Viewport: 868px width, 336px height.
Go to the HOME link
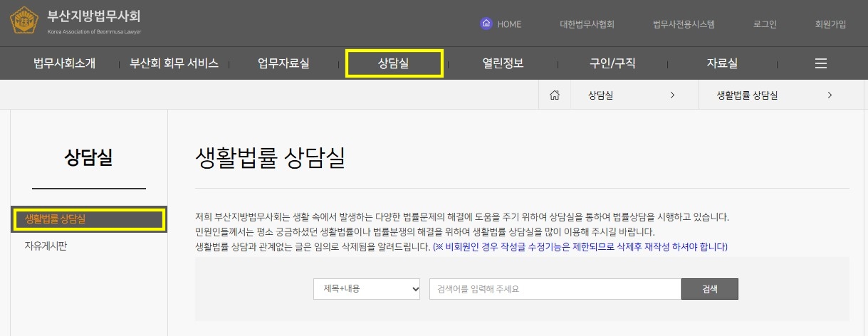coord(509,24)
